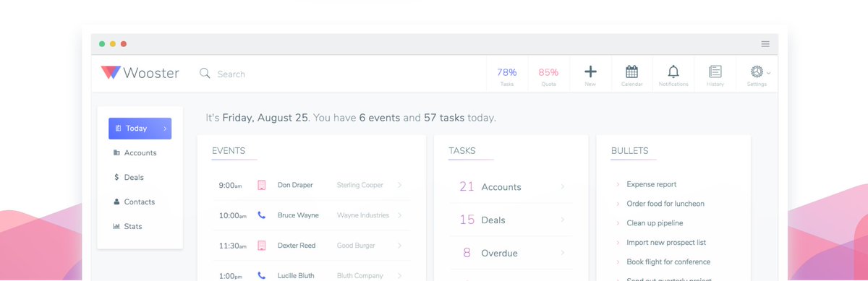Screen dimensions: 868x281
Task: Click the 10:00am event time
Action: tap(233, 216)
